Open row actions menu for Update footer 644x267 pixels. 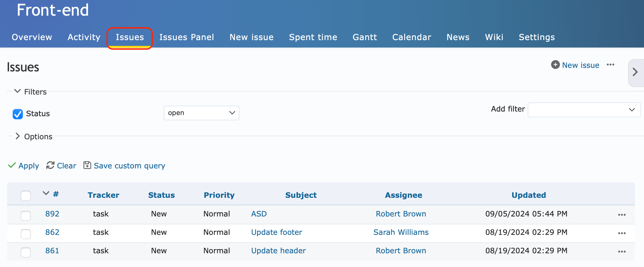point(622,233)
